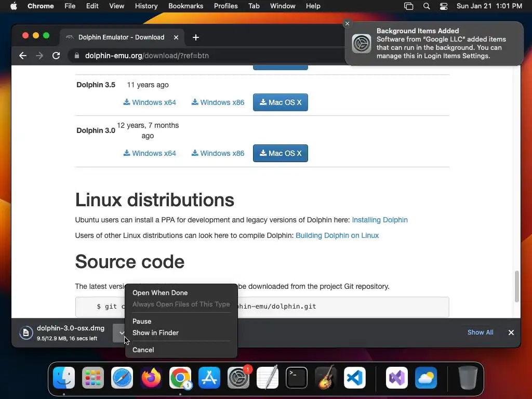Click the git clone command code box

point(262,307)
